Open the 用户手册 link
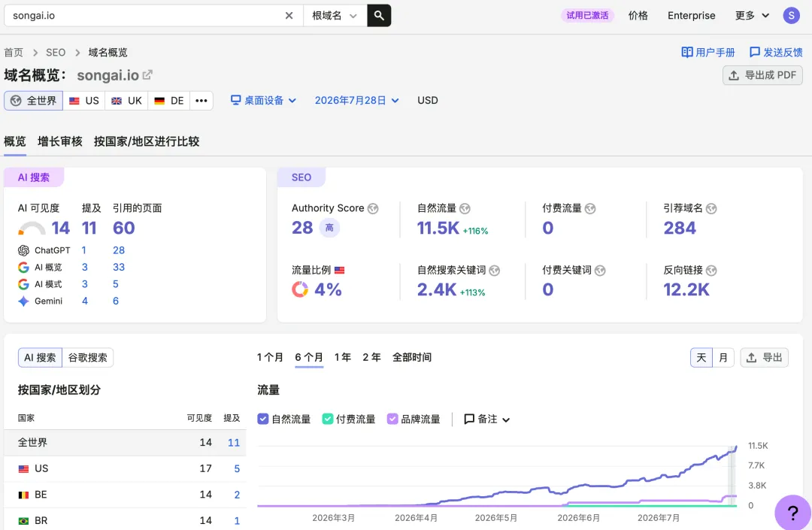This screenshot has width=812, height=530. tap(708, 53)
